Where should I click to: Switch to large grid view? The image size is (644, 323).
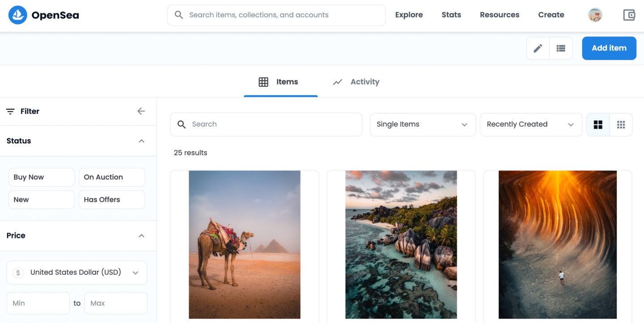click(598, 125)
